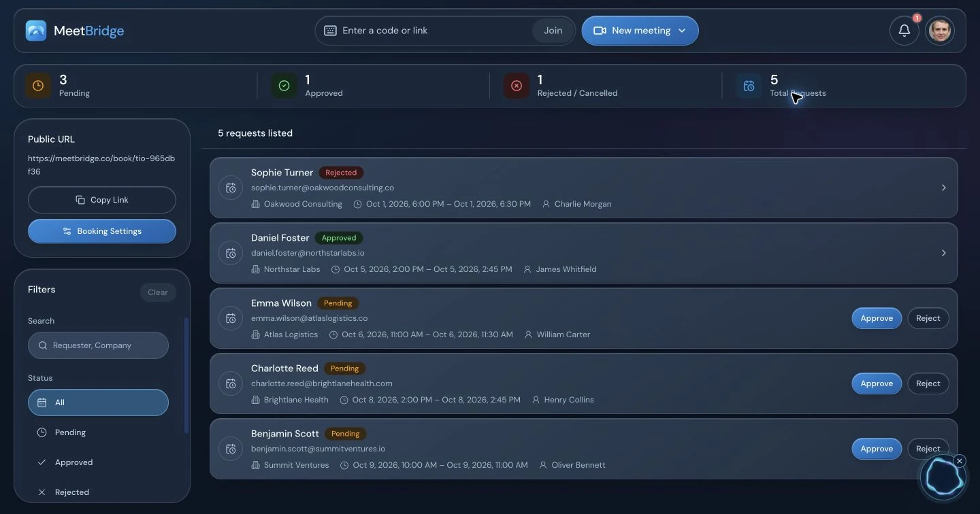The image size is (980, 514).
Task: Reject Emma Wilson's request
Action: tap(928, 318)
